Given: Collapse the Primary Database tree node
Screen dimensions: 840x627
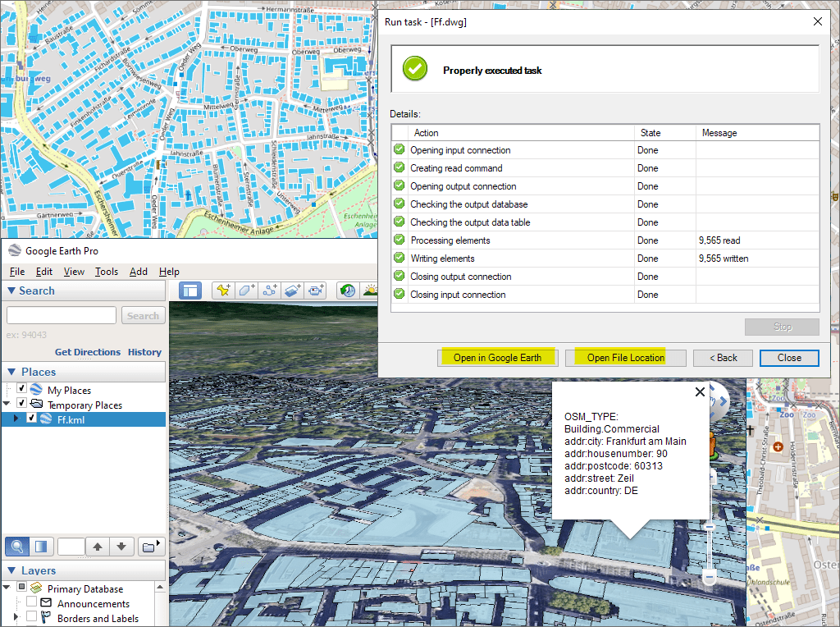Looking at the screenshot, I should [7, 588].
